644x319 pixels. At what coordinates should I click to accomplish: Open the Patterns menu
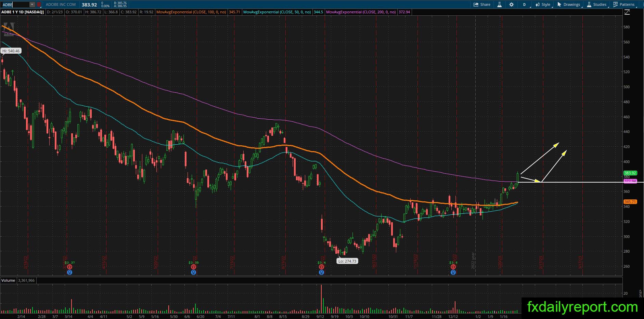(624, 4)
